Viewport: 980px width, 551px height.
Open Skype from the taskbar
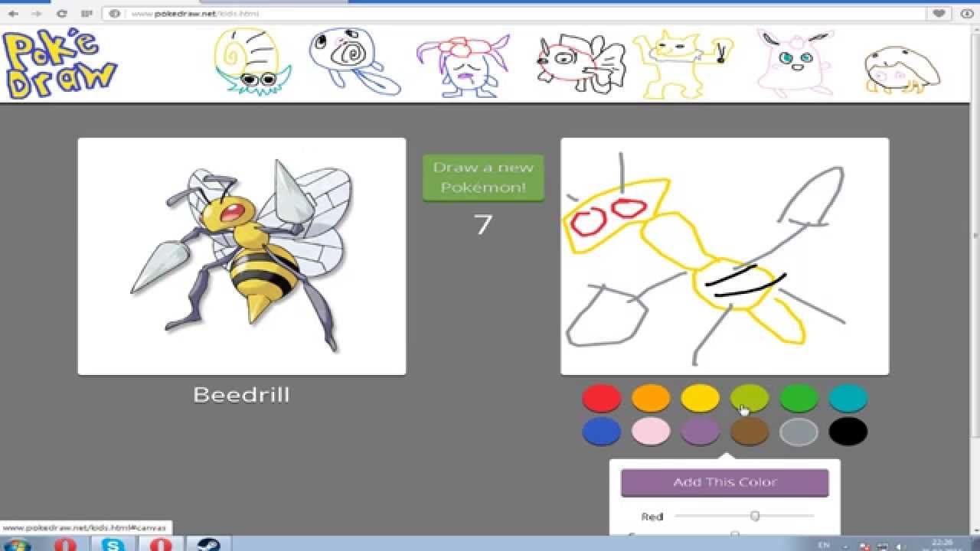click(x=113, y=544)
